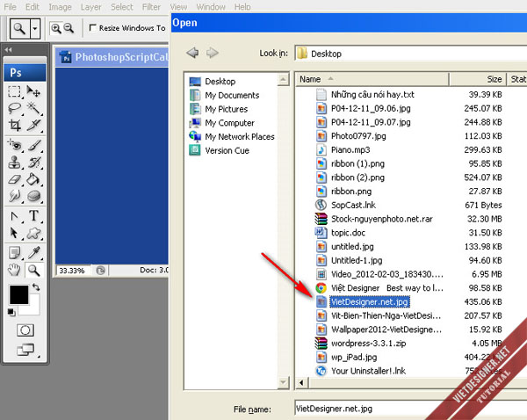Select the Magic Wand tool

click(x=34, y=108)
